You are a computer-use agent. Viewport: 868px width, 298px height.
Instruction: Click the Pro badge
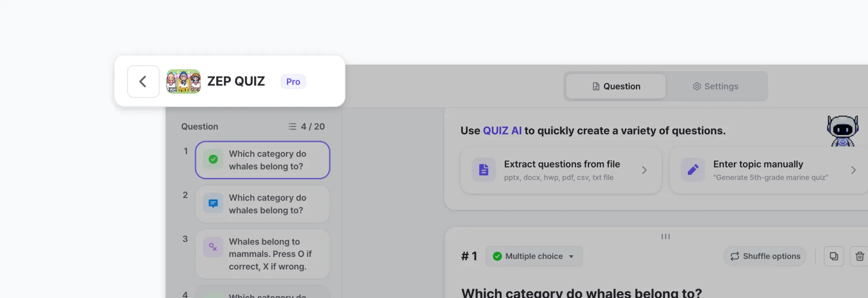point(293,82)
